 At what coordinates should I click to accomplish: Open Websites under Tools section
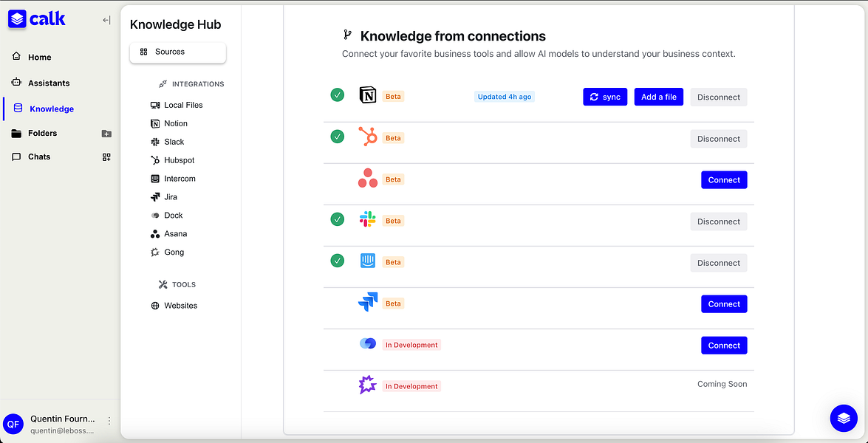click(180, 306)
